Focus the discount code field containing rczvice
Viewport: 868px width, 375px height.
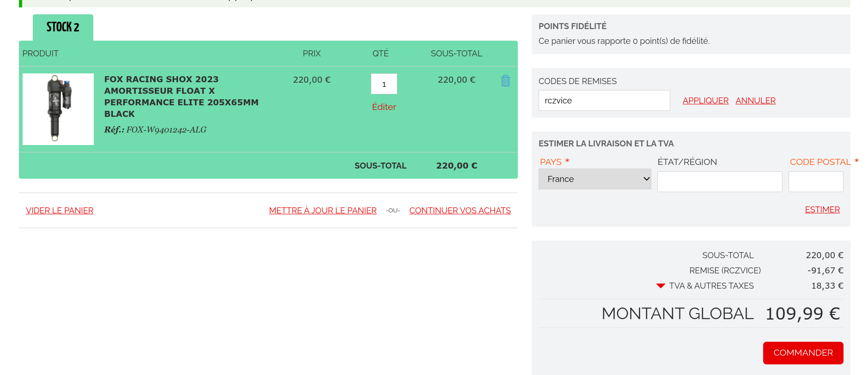coord(604,100)
